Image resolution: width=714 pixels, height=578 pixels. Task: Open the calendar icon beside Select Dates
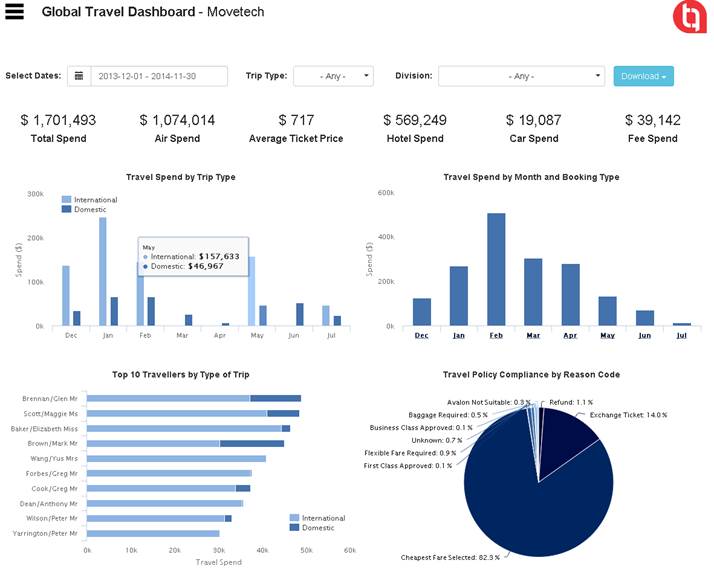coord(79,76)
